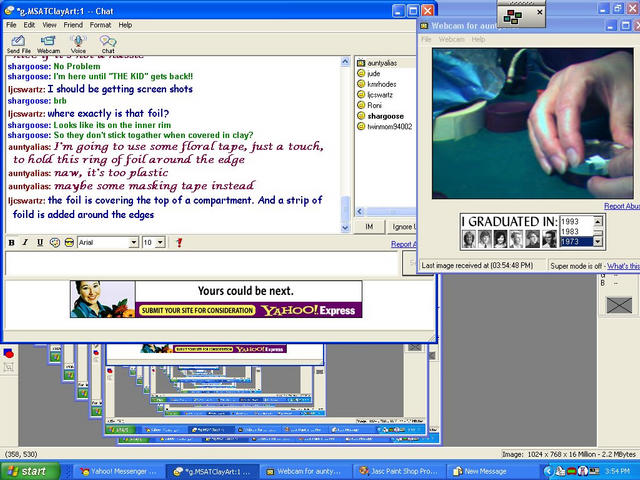Click the webcam video image
640x480 pixels.
(533, 123)
